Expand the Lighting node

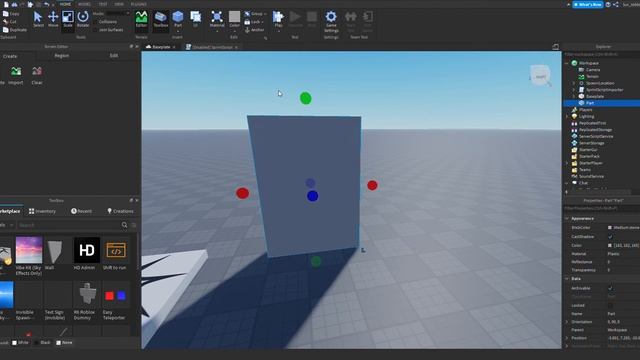pos(567,116)
